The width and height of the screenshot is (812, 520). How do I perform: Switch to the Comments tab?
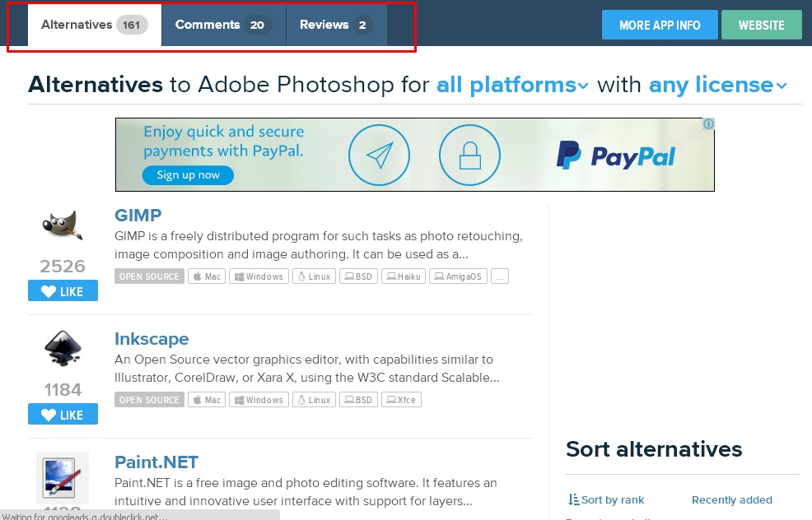(224, 25)
